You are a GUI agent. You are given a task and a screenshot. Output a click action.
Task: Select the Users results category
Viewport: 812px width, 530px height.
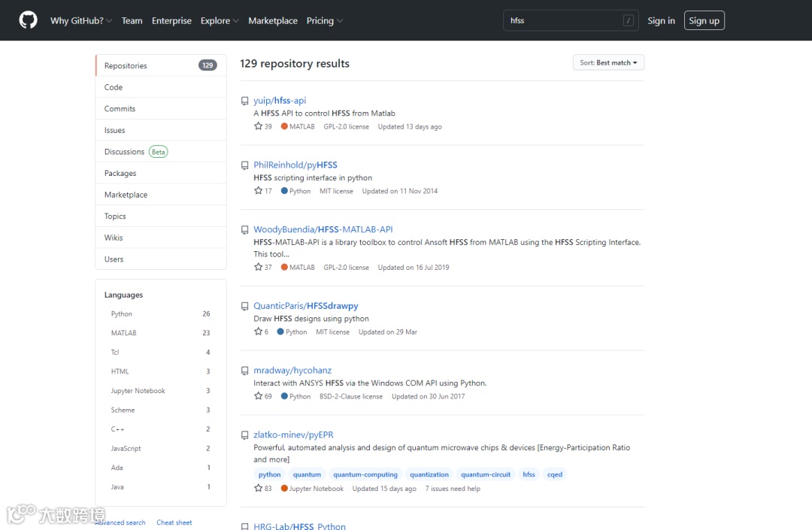point(161,259)
